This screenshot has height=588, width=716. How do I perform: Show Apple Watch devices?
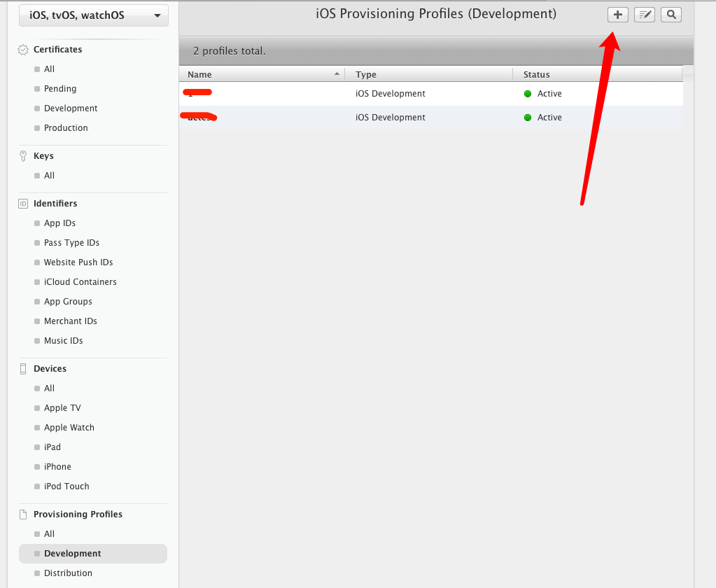(69, 428)
